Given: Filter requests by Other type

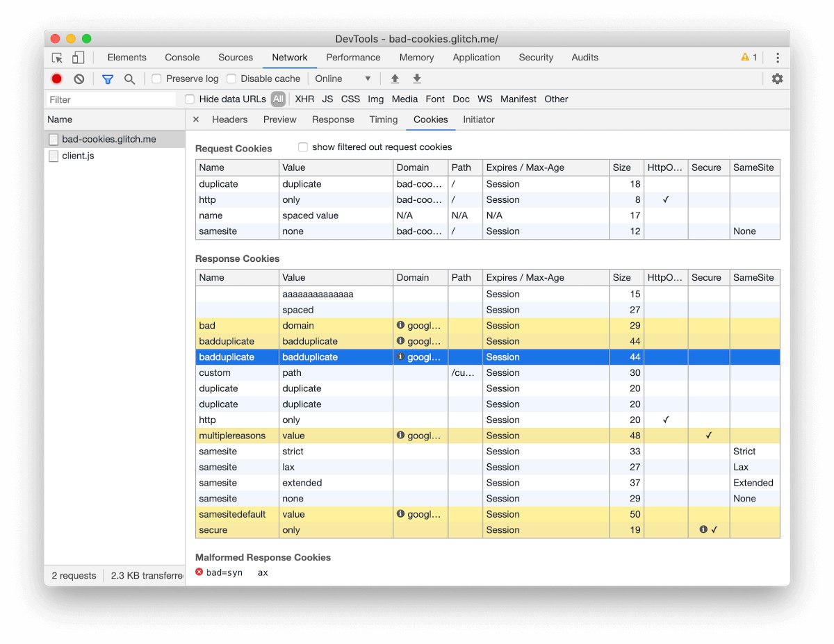Looking at the screenshot, I should click(556, 99).
